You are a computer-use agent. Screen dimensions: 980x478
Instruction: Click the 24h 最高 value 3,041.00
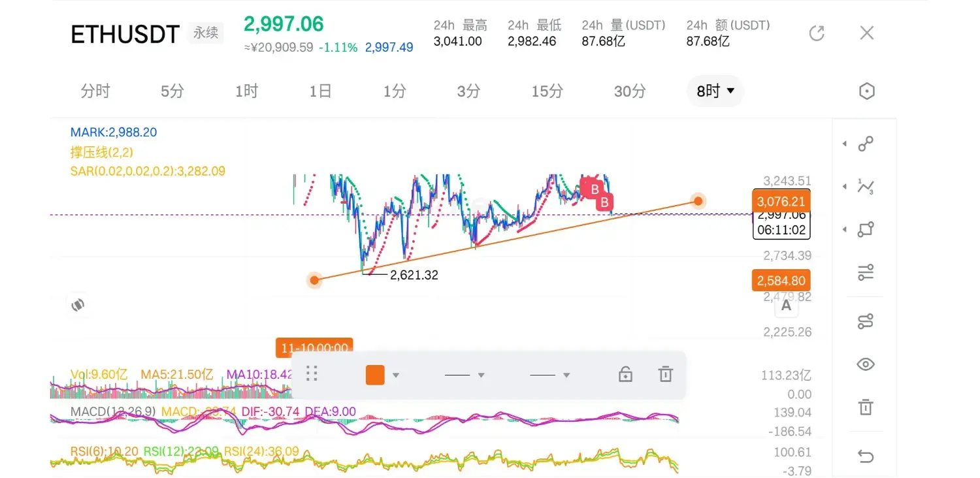[x=458, y=41]
